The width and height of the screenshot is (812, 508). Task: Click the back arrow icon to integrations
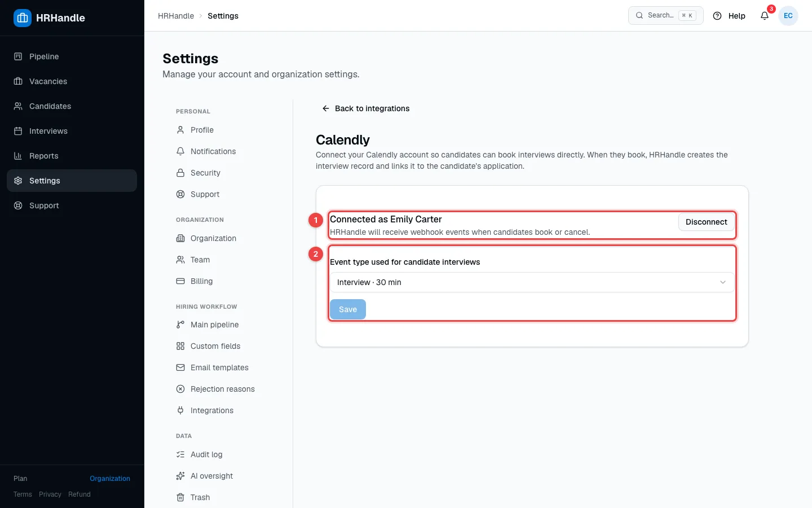point(325,108)
